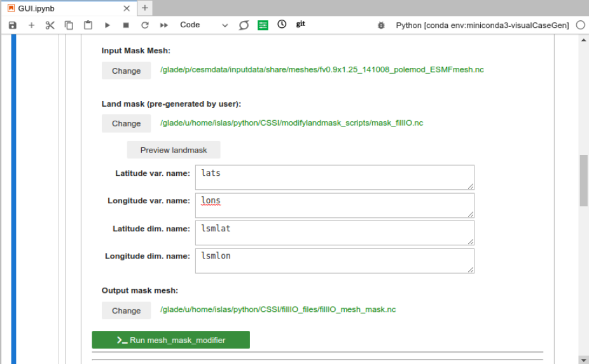The image size is (589, 364).
Task: Click Preview landmask button
Action: (174, 150)
